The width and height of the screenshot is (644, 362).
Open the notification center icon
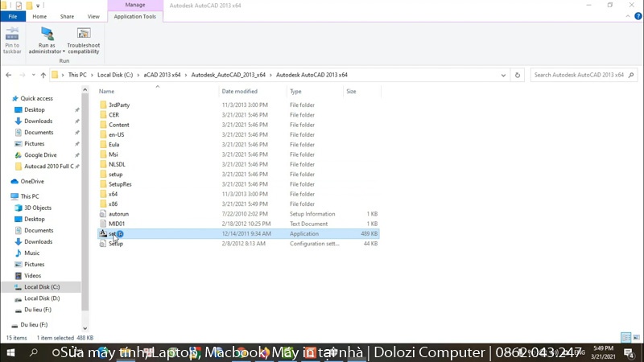click(x=629, y=352)
